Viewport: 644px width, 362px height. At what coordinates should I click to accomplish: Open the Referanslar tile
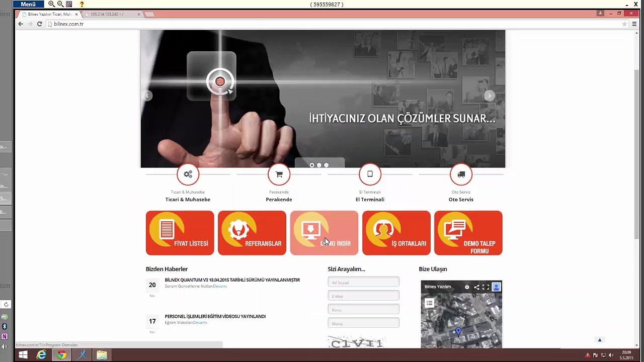point(252,233)
